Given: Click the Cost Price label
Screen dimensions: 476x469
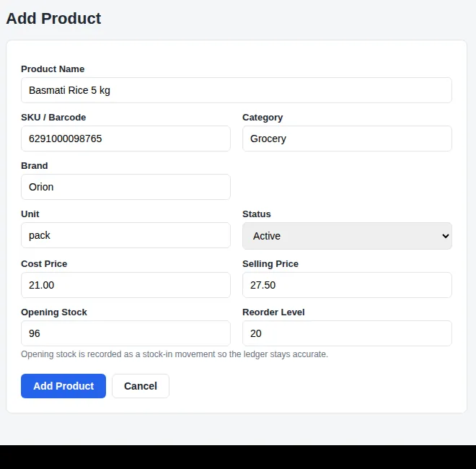Looking at the screenshot, I should tap(44, 263).
